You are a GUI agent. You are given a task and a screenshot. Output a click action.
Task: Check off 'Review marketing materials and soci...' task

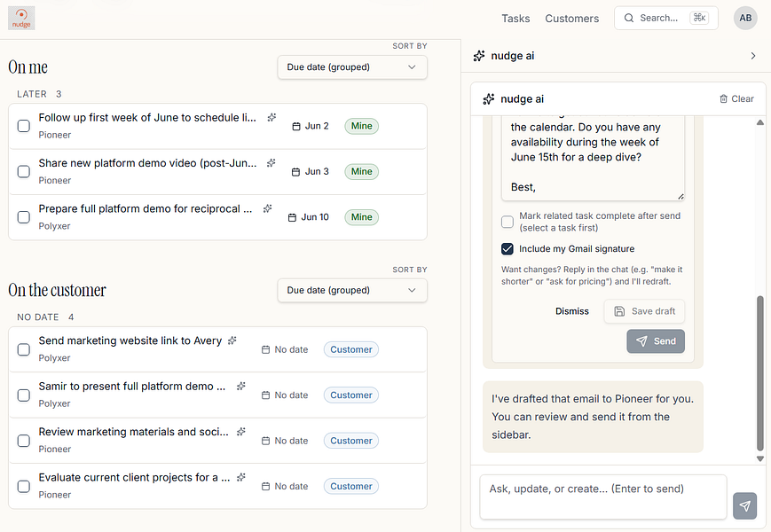[24, 441]
